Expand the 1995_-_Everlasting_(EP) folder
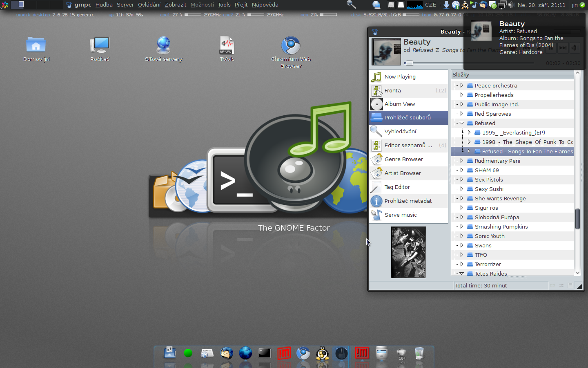This screenshot has width=588, height=368. [x=469, y=132]
